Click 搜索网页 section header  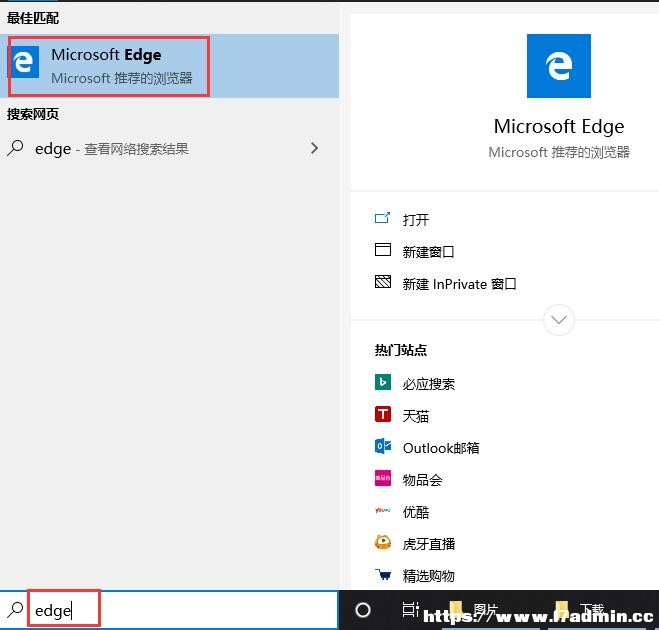(33, 114)
